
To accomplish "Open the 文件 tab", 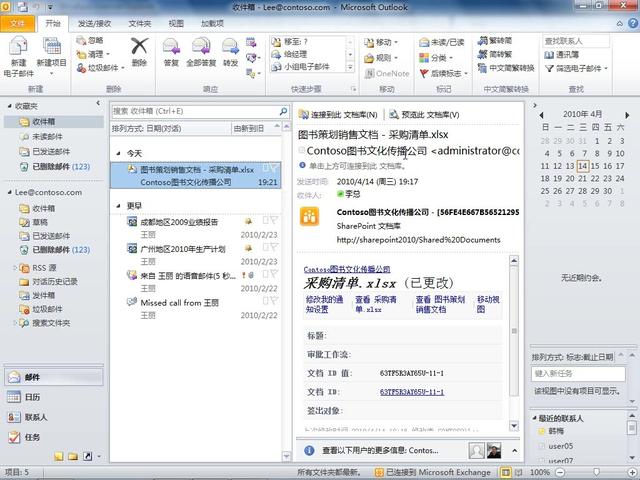I will 17,24.
